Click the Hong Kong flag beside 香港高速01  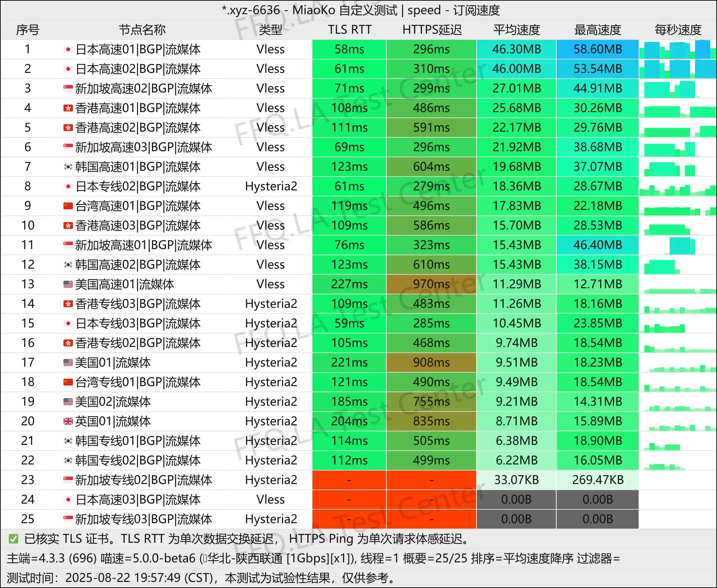(68, 108)
